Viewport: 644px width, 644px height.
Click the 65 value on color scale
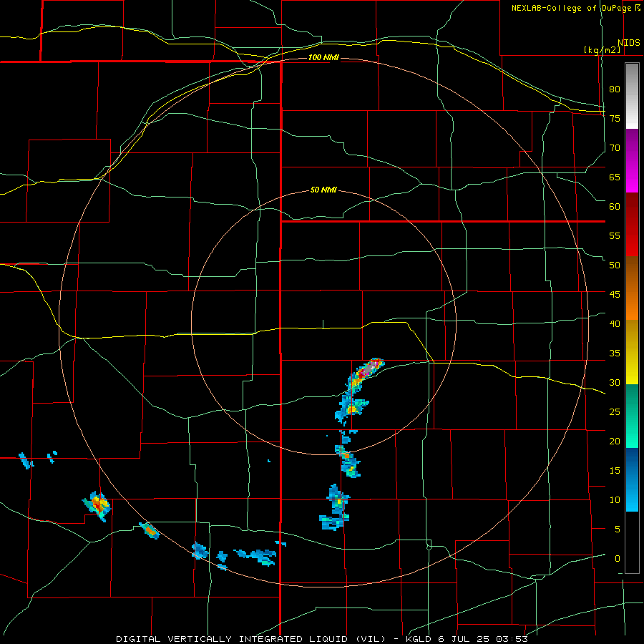(x=615, y=177)
